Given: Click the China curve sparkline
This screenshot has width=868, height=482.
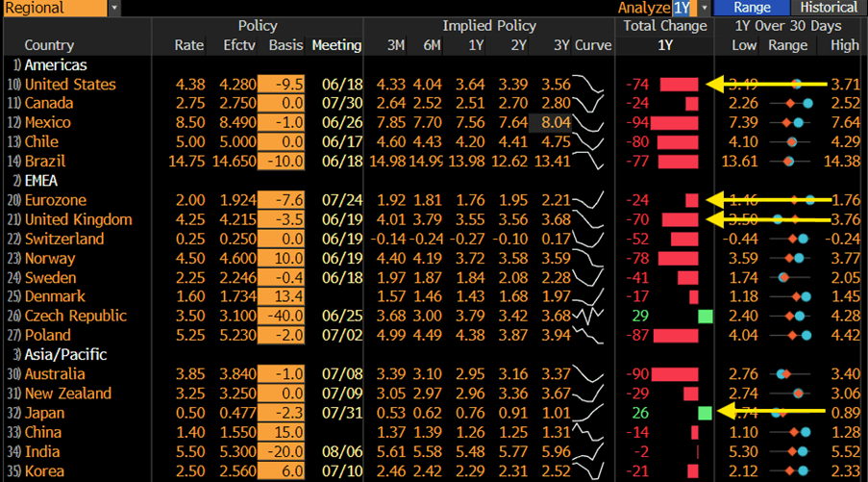Looking at the screenshot, I should tap(588, 432).
